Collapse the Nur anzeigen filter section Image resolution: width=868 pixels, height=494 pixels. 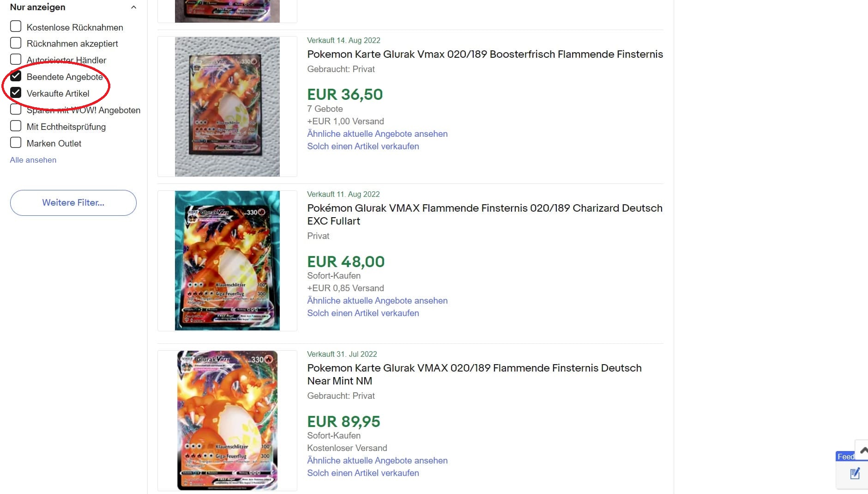pyautogui.click(x=133, y=7)
